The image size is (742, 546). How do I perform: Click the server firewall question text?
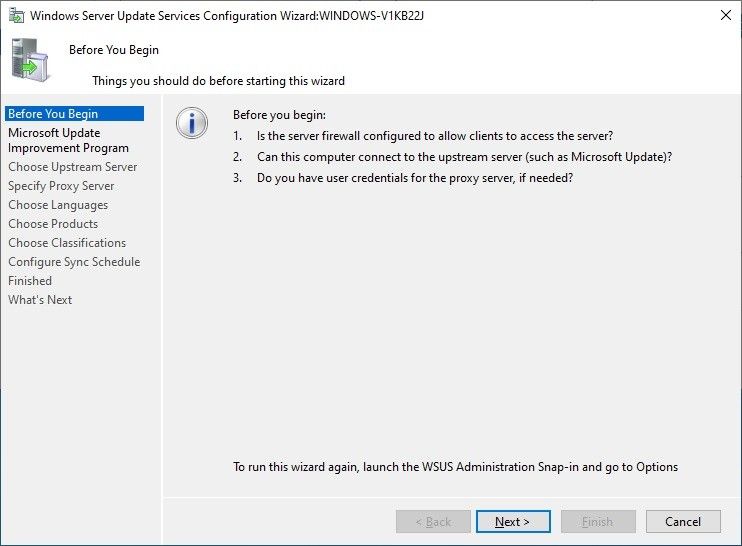pyautogui.click(x=434, y=136)
